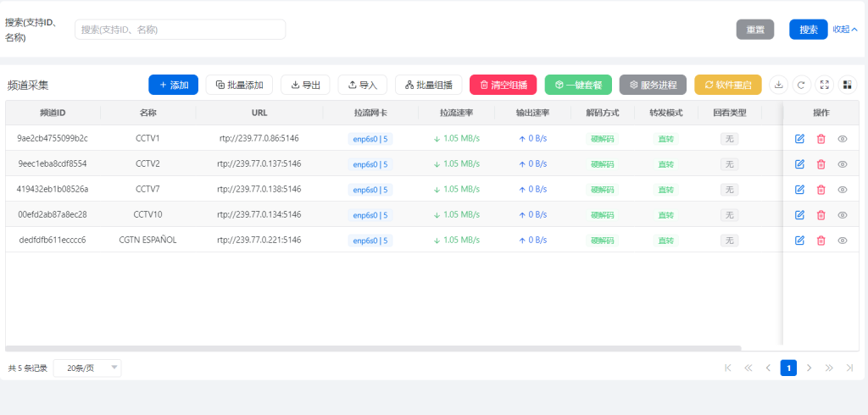Delete the CCTV2 channel row
Screen dimensions: 868x415
tap(821, 164)
